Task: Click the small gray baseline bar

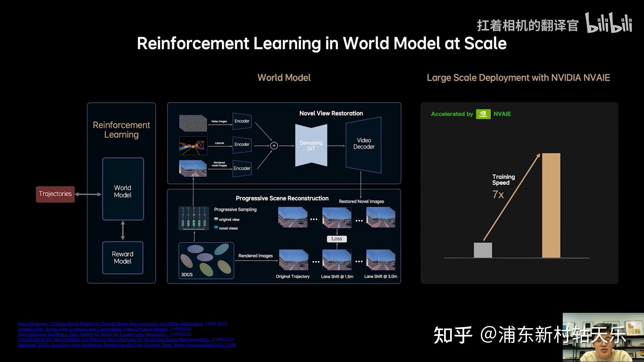Action: click(483, 250)
